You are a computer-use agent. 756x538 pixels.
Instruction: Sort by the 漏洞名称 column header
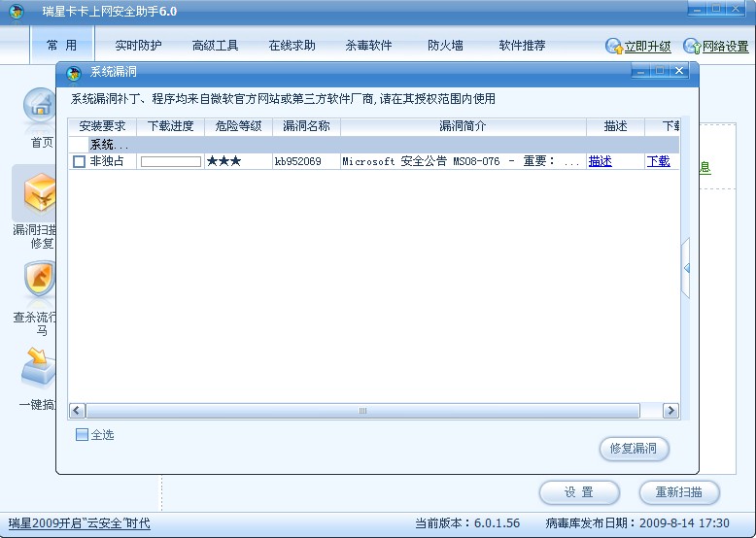307,126
